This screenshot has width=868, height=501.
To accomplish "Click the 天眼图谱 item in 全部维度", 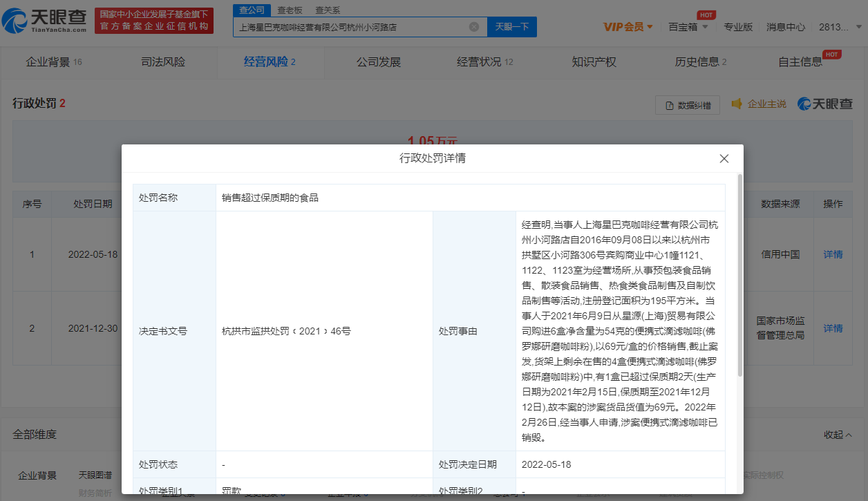I will [95, 475].
